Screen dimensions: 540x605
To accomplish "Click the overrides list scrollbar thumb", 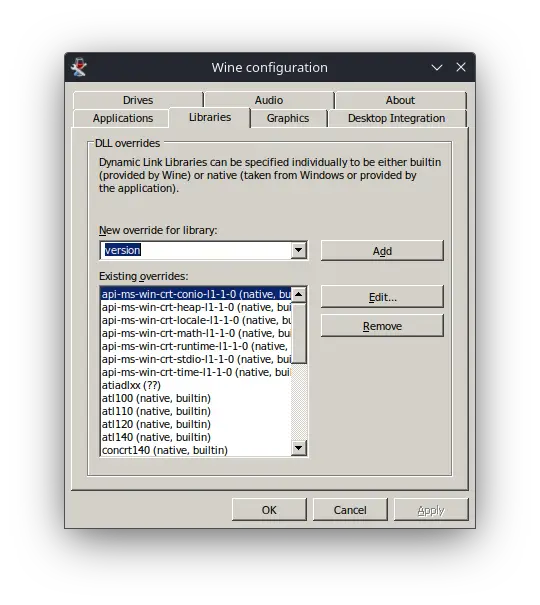I will tap(299, 333).
